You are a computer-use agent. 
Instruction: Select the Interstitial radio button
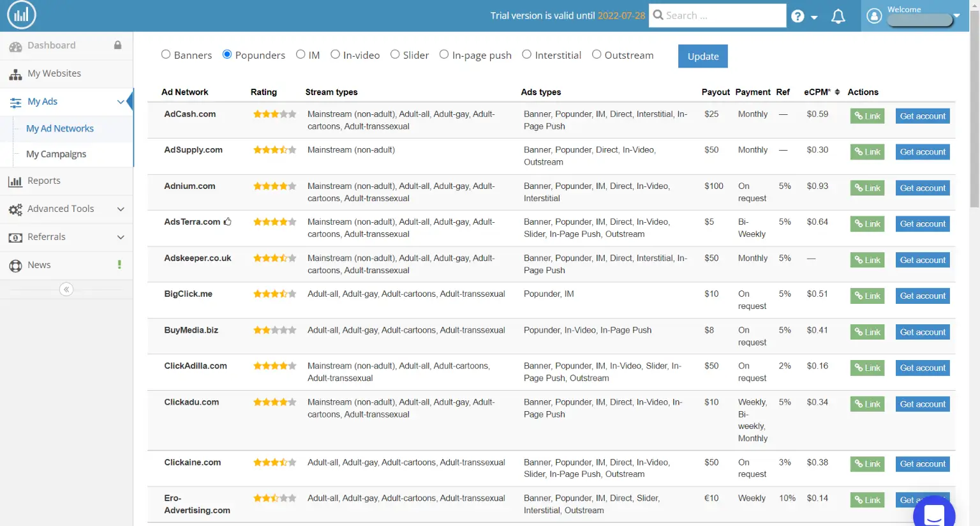click(527, 54)
